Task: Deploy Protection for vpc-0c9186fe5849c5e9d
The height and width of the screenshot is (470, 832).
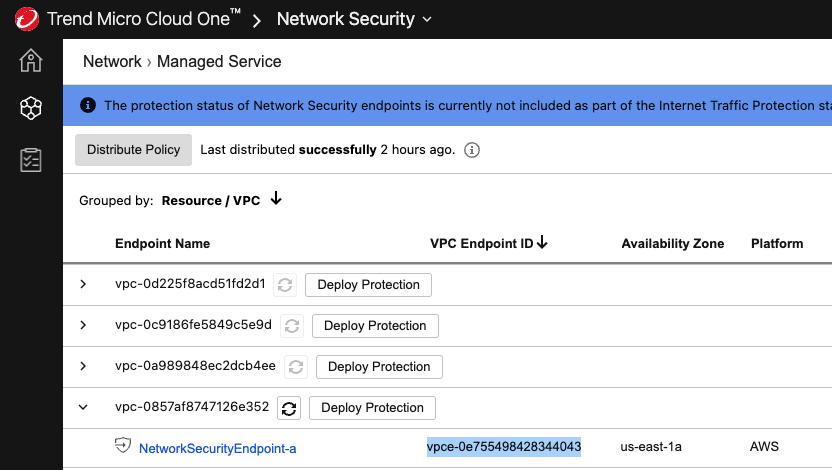Action: 375,326
